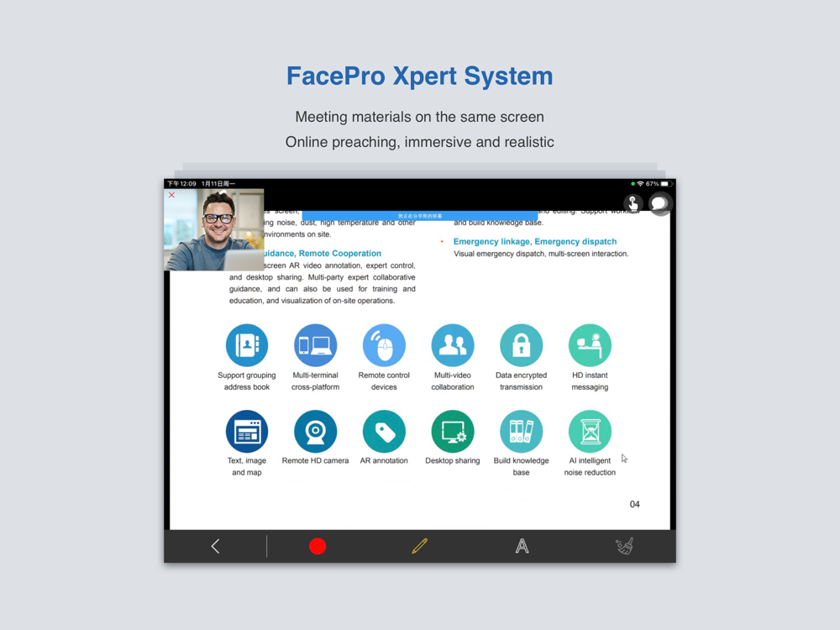This screenshot has height=630, width=840.
Task: Open the chat bubble icon
Action: pyautogui.click(x=659, y=203)
